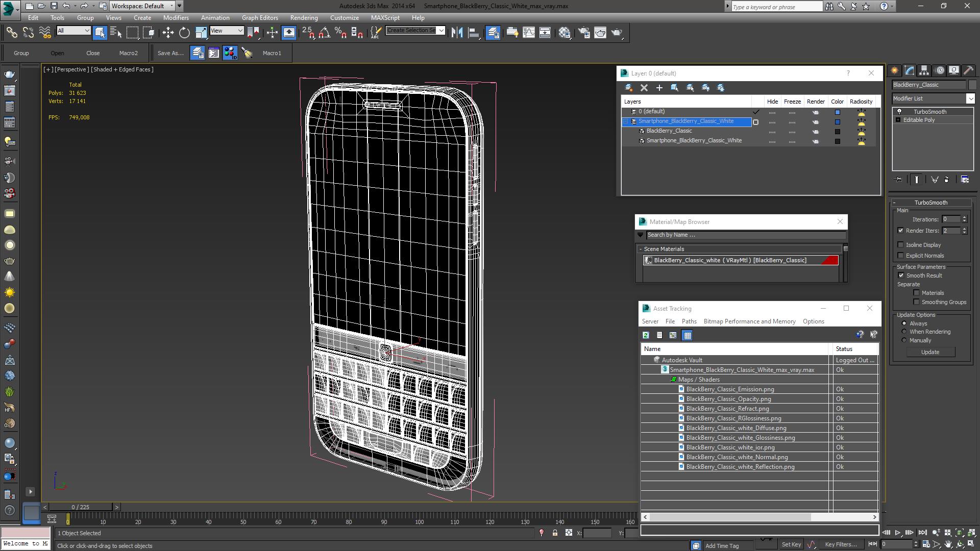Open Curve Editor from toolbar

[529, 33]
